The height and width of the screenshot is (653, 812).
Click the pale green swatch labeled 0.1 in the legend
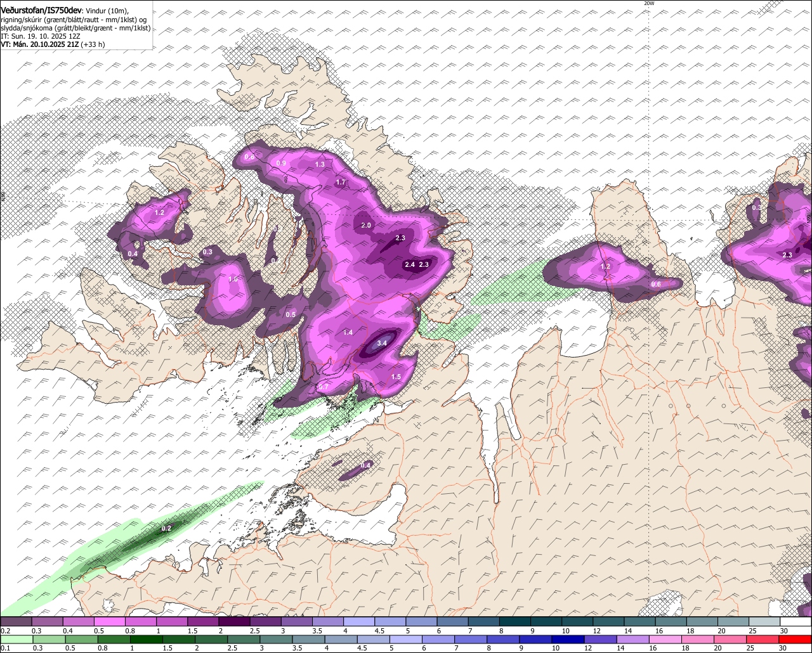[16, 638]
